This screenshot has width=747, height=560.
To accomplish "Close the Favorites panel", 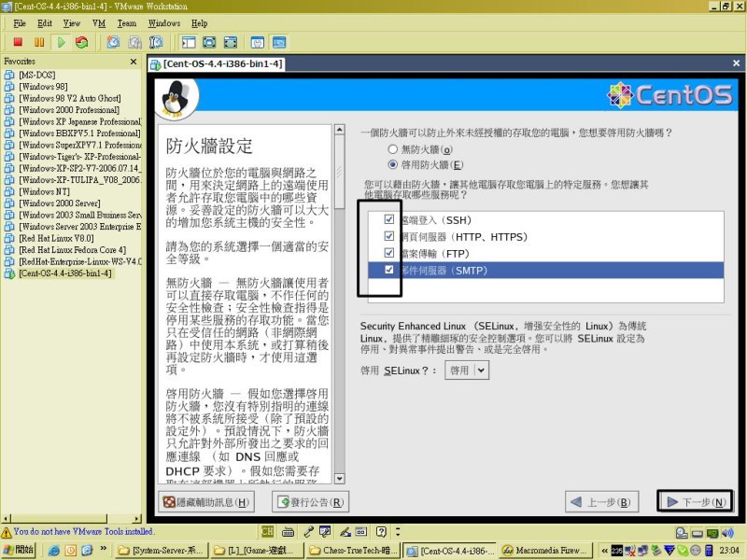I will (134, 62).
